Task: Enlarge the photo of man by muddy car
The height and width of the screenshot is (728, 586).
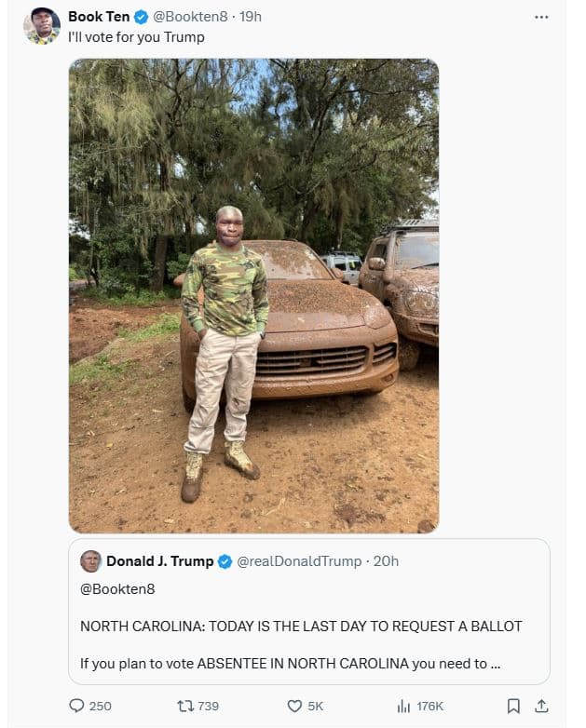Action: 253,296
